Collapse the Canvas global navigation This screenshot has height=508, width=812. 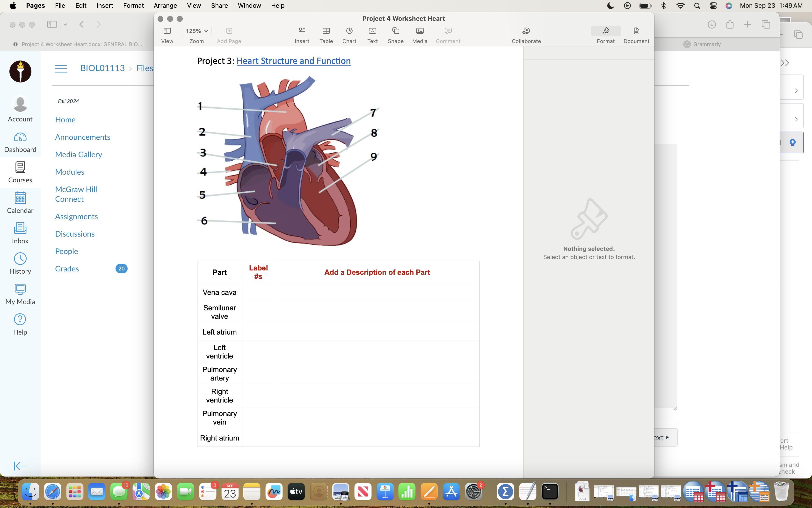[20, 466]
